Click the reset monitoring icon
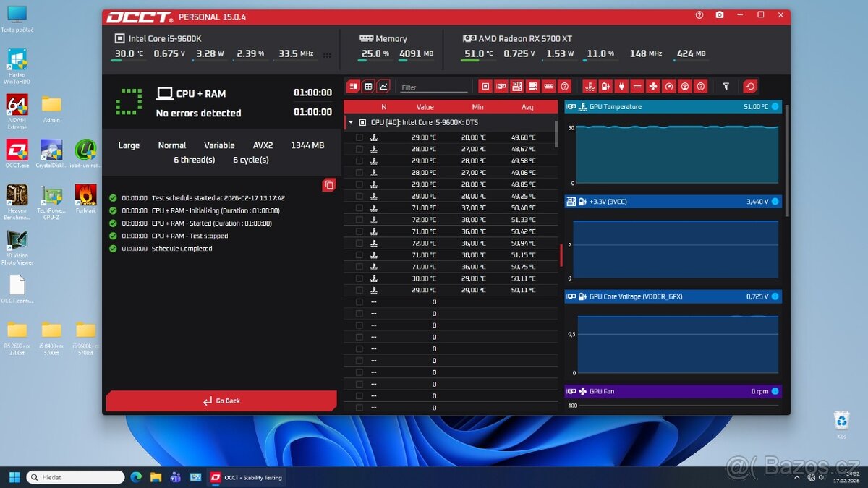 point(750,86)
